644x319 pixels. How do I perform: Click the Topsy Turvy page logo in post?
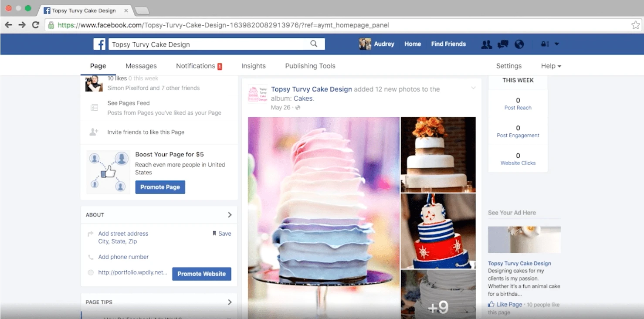(258, 94)
